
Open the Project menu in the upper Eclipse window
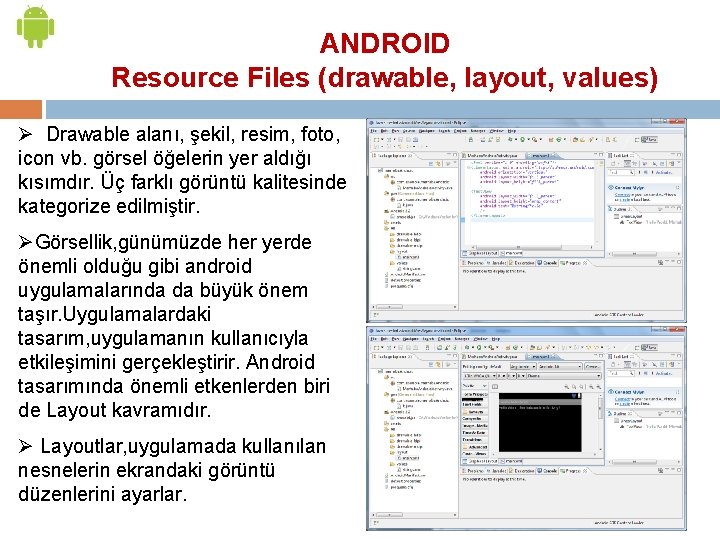pyautogui.click(x=460, y=131)
